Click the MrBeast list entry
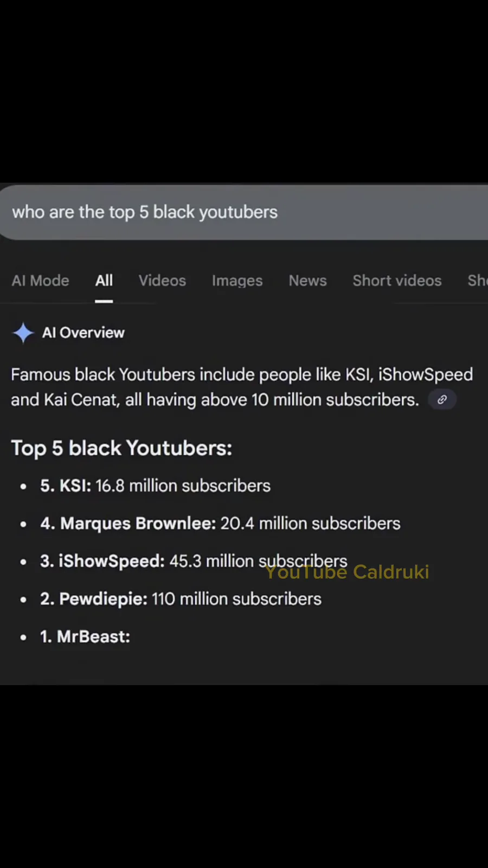This screenshot has height=868, width=488. pyautogui.click(x=85, y=636)
